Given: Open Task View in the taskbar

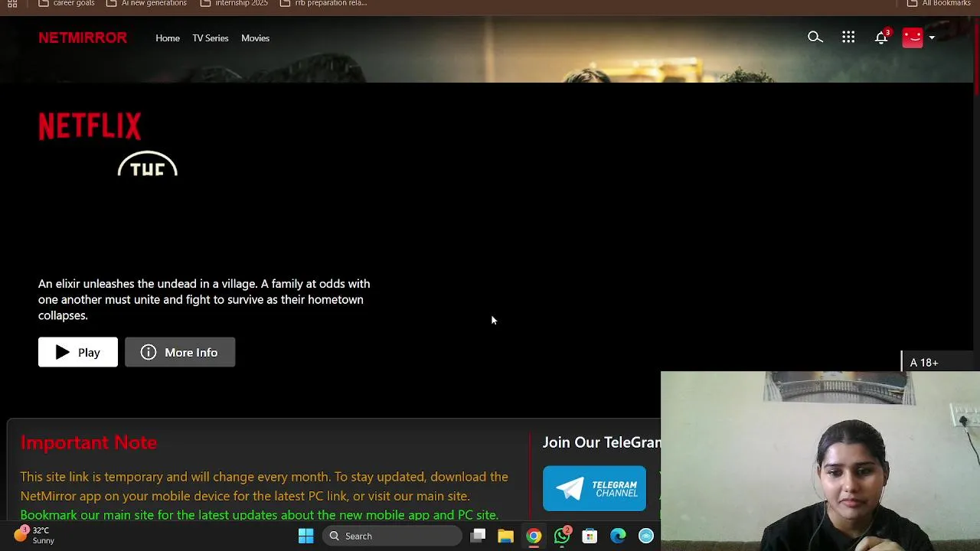Looking at the screenshot, I should click(x=478, y=536).
